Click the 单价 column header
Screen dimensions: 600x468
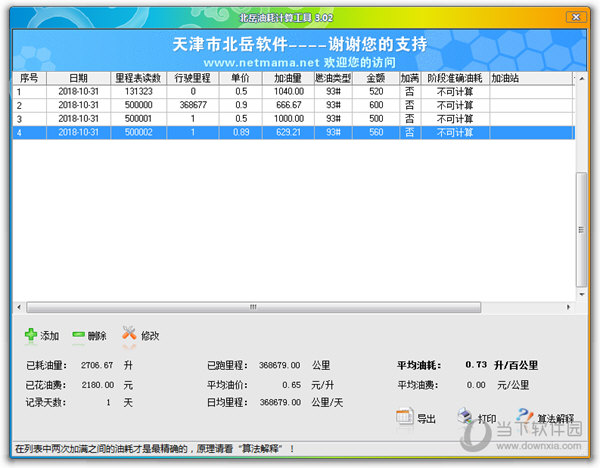click(241, 78)
